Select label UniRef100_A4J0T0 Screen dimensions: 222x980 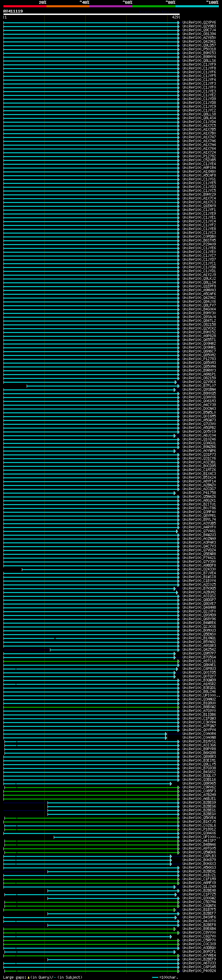199,921
